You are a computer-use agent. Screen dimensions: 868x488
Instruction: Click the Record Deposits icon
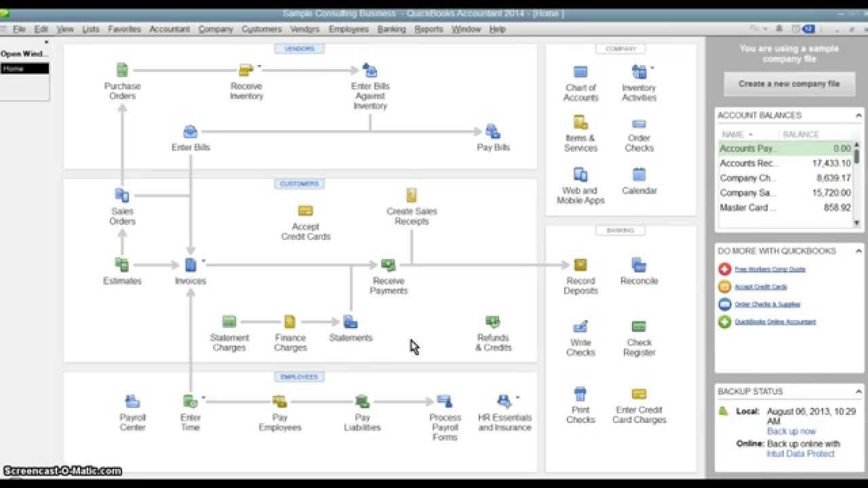tap(580, 264)
